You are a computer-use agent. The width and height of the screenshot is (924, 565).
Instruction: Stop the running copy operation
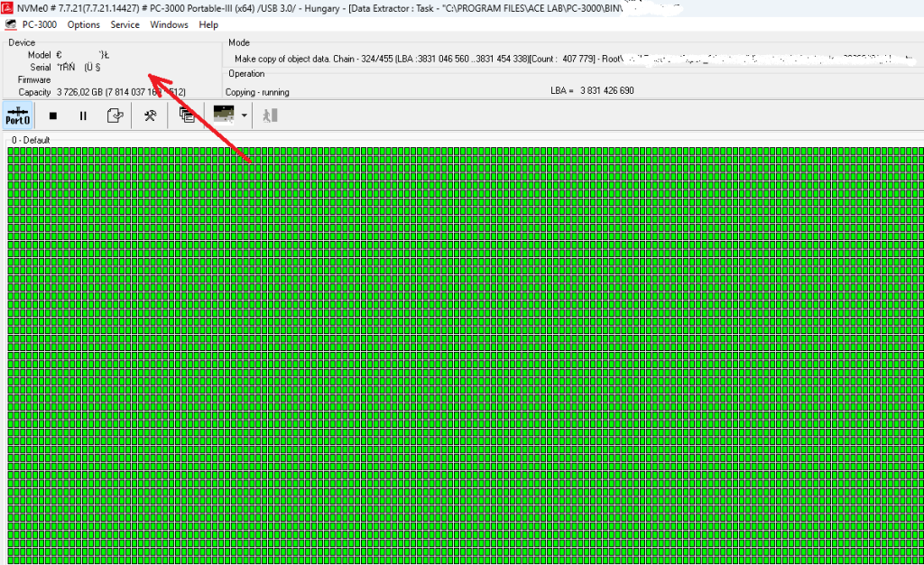(53, 116)
